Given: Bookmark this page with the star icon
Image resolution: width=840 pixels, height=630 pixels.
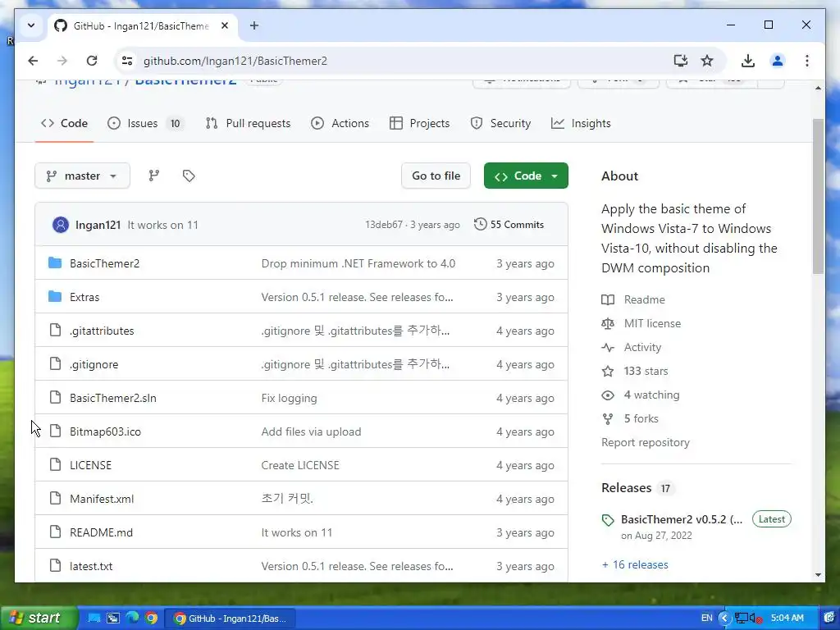Looking at the screenshot, I should 707,61.
